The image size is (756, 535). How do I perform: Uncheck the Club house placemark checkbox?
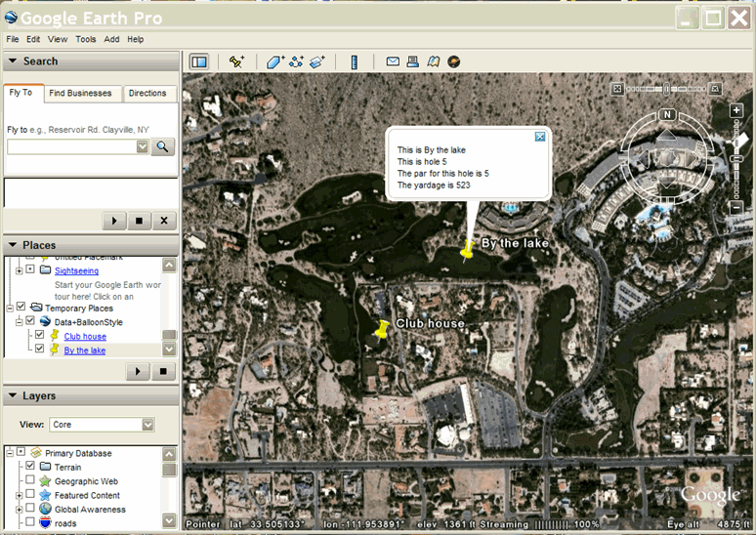click(x=40, y=336)
